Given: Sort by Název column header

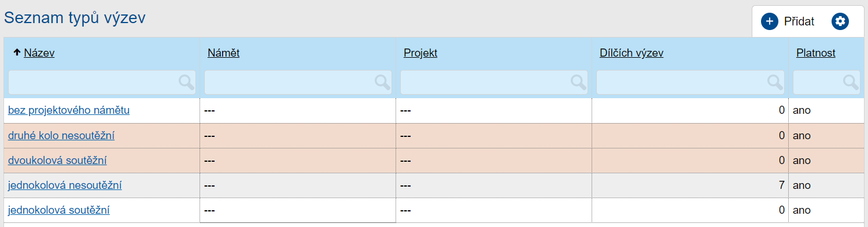Looking at the screenshot, I should [x=39, y=53].
